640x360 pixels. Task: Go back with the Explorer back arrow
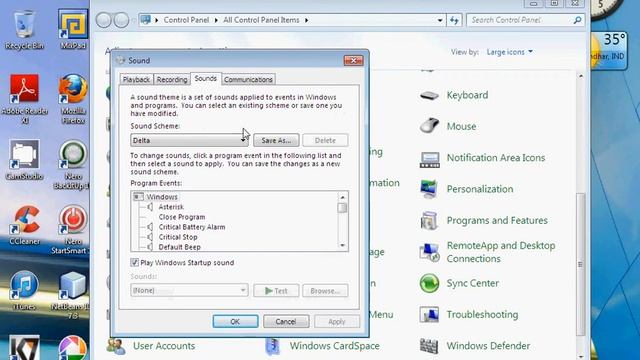(x=104, y=20)
